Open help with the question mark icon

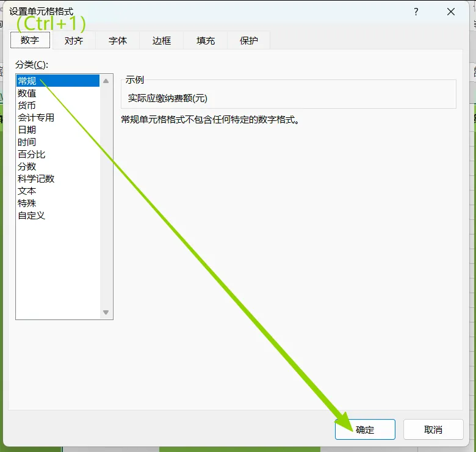click(x=416, y=12)
